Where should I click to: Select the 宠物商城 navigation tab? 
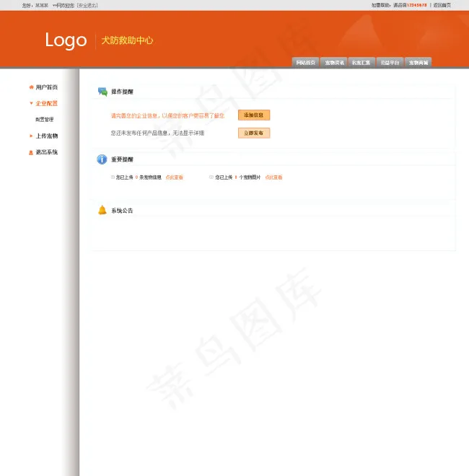[418, 63]
